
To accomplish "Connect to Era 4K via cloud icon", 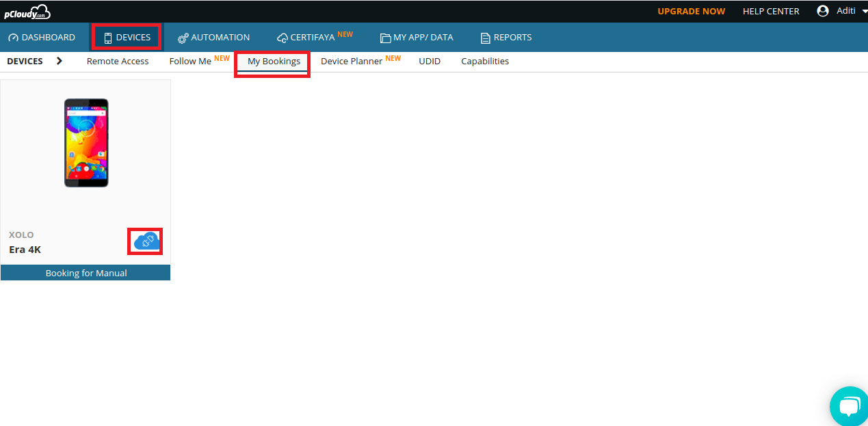I will [x=146, y=241].
